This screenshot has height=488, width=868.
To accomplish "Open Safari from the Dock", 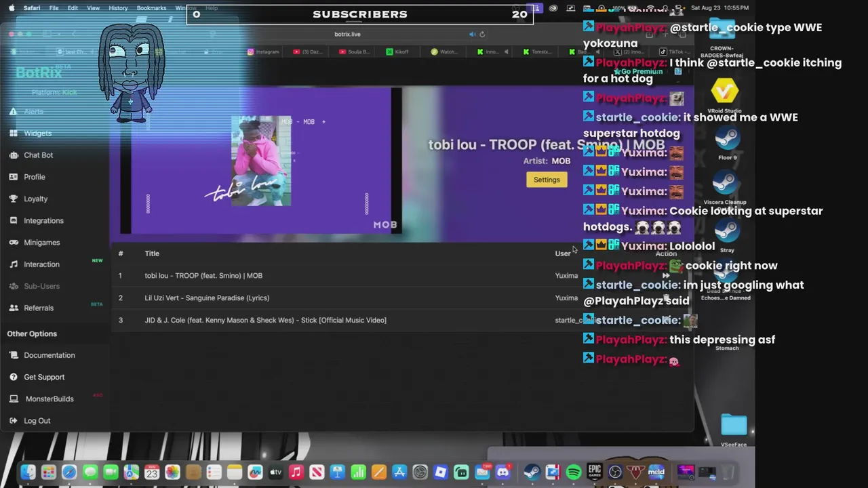I will [x=69, y=472].
